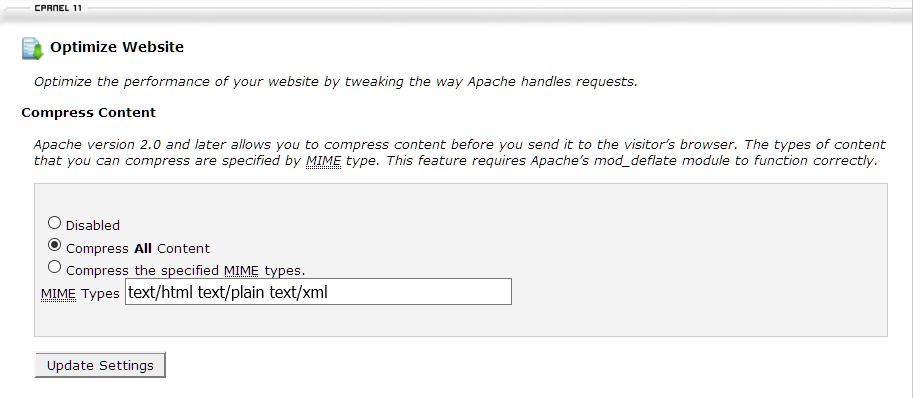The height and width of the screenshot is (398, 915).
Task: Click the underlined MIME abbreviation in the description paragraph
Action: 323,161
